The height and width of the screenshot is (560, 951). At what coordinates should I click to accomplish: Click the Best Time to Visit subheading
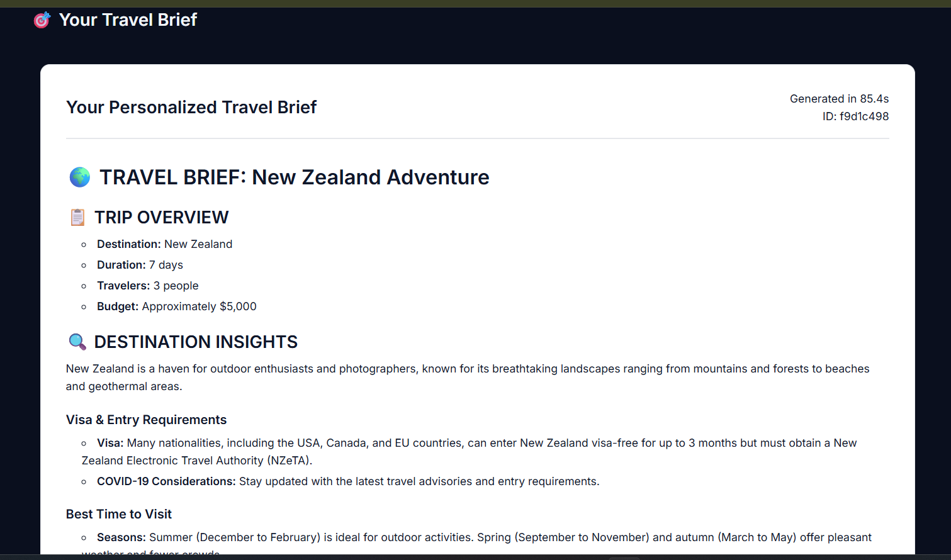click(119, 514)
